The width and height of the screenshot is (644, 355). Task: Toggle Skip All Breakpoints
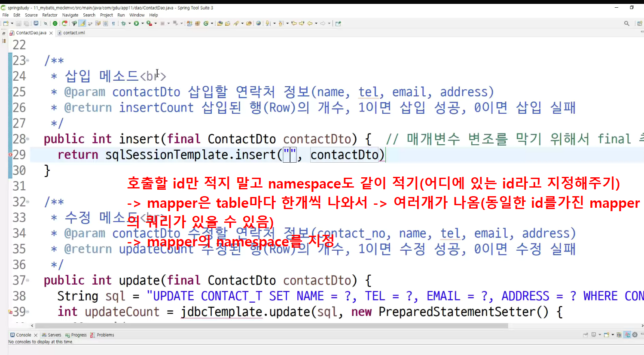[x=46, y=24]
